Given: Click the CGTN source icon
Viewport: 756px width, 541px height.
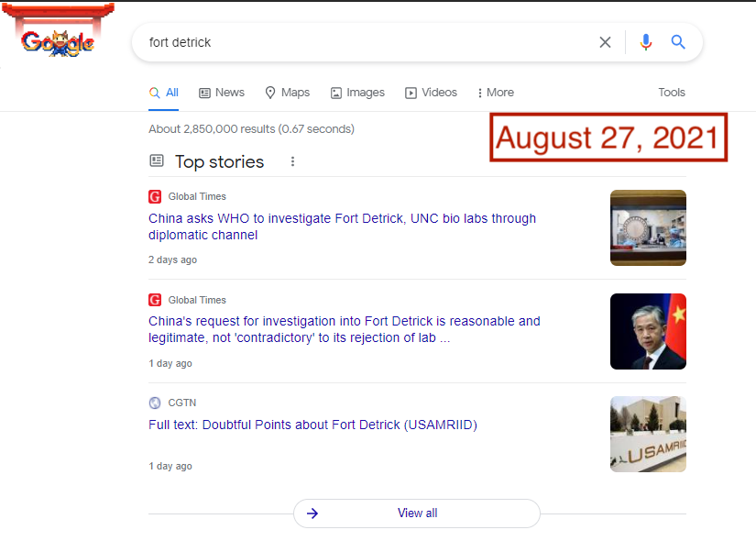Looking at the screenshot, I should 155,403.
